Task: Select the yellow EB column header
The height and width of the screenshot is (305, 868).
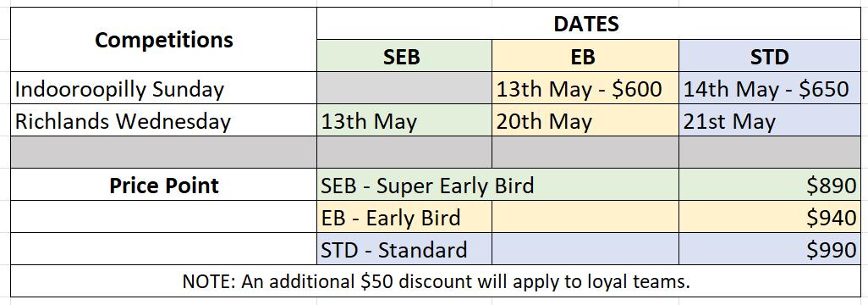Action: (585, 55)
